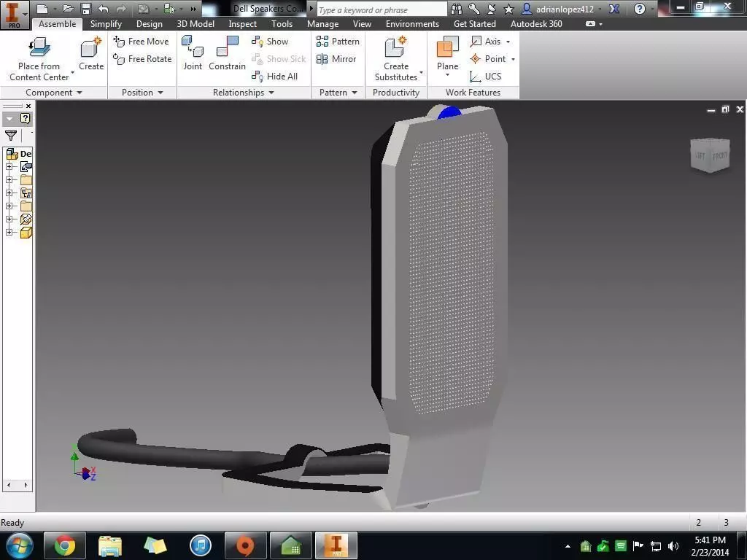Open the browser panel dropdown arrow
Viewport: 747px width, 560px height.
[x=10, y=119]
